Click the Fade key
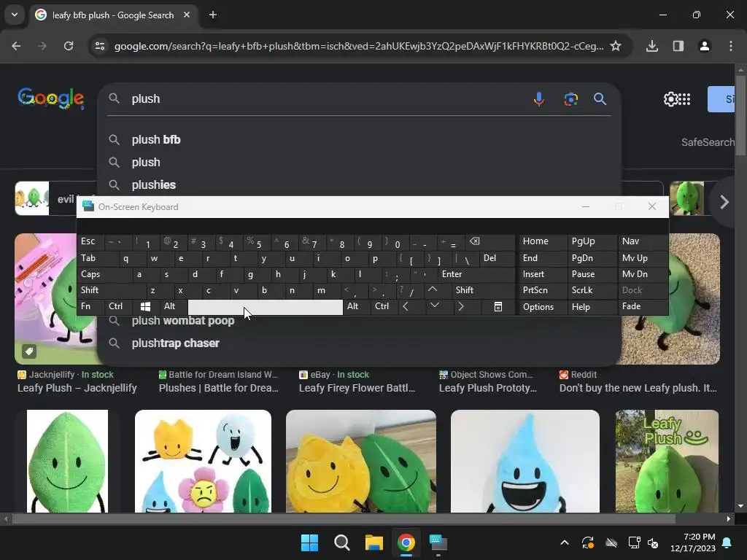The width and height of the screenshot is (747, 560). pos(642,307)
